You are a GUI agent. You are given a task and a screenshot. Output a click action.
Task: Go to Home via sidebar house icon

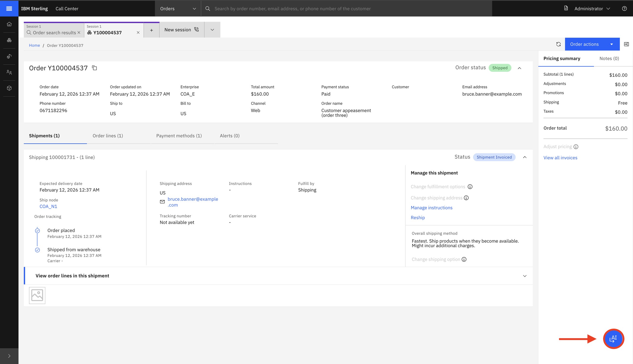(x=9, y=24)
